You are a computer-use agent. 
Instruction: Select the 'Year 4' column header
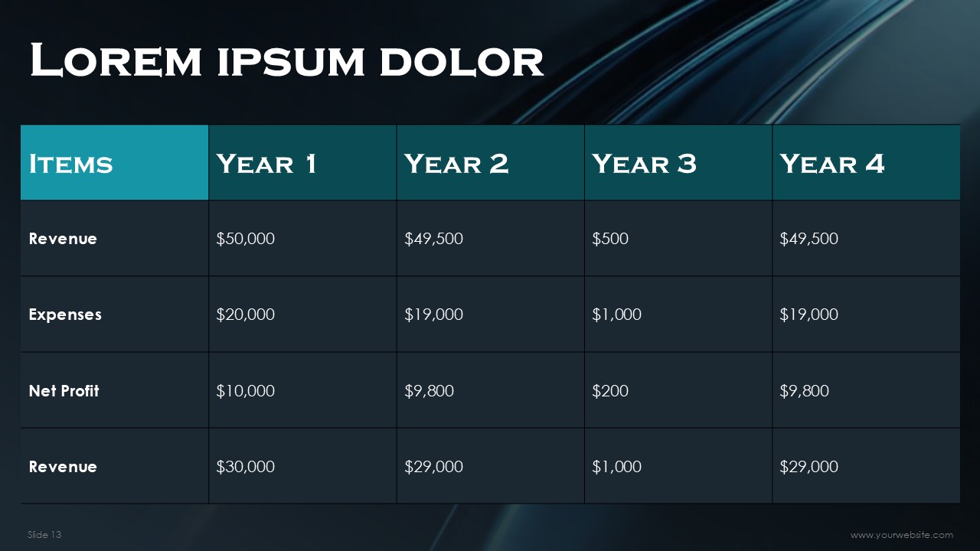pyautogui.click(x=832, y=164)
